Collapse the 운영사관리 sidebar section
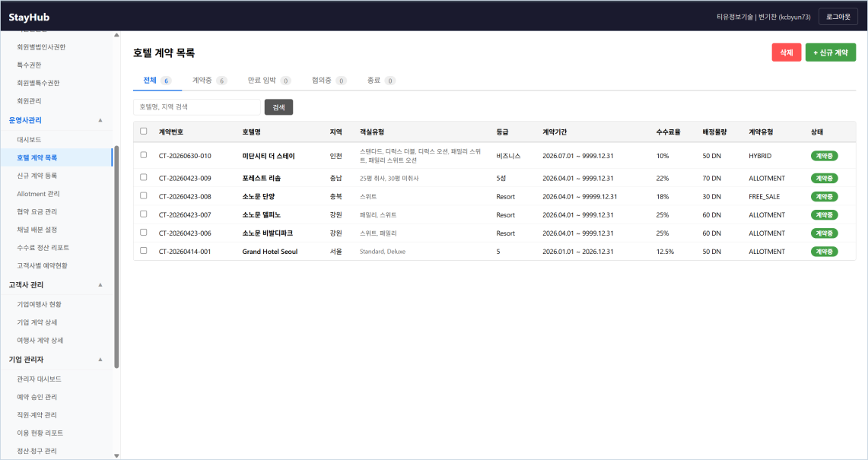The height and width of the screenshot is (460, 868). click(x=100, y=120)
